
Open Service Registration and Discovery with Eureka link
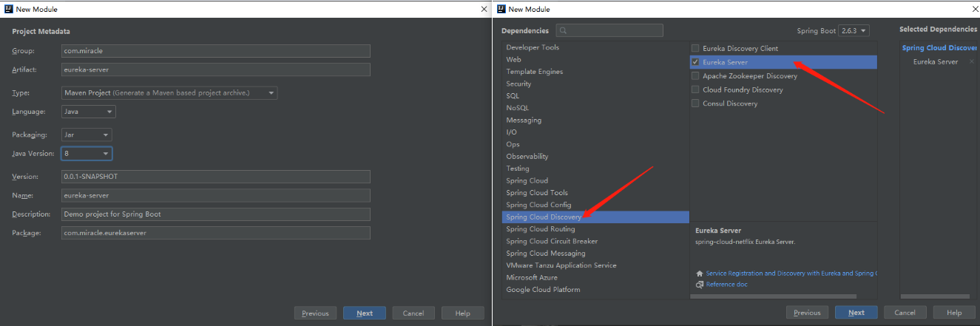coord(791,274)
